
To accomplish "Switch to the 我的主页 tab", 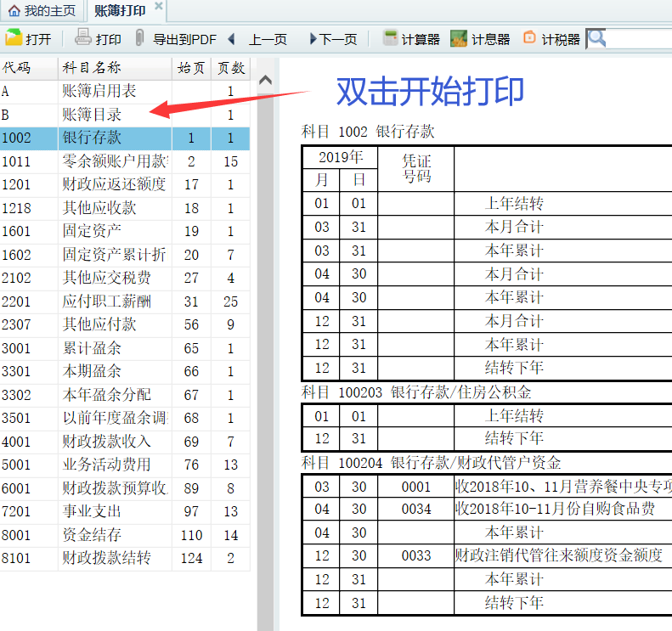I will coord(42,11).
